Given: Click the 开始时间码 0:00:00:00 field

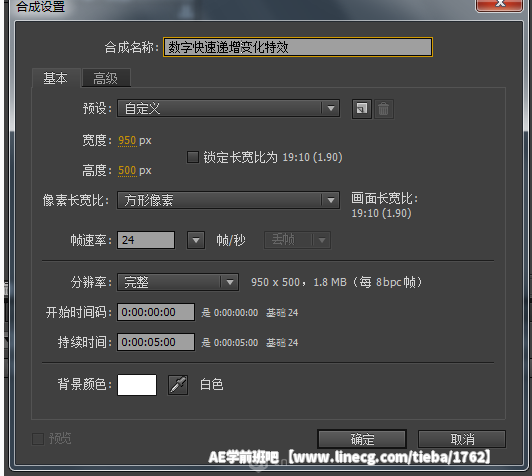Looking at the screenshot, I should click(156, 312).
